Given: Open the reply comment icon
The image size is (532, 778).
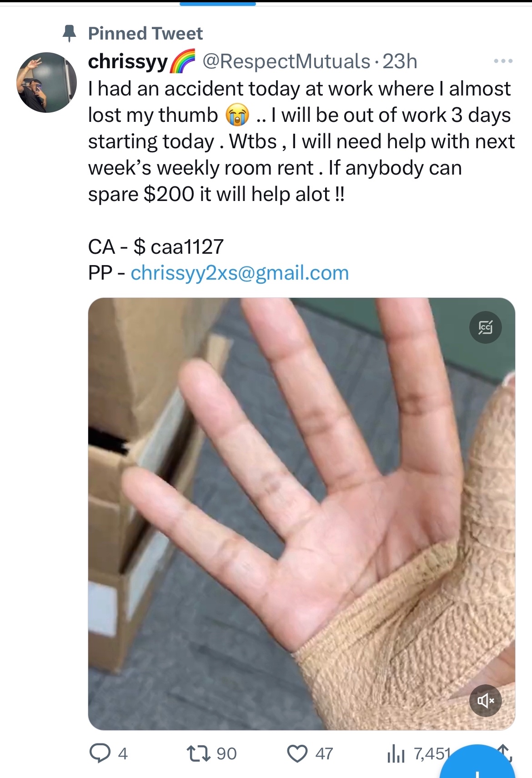Looking at the screenshot, I should click(100, 753).
